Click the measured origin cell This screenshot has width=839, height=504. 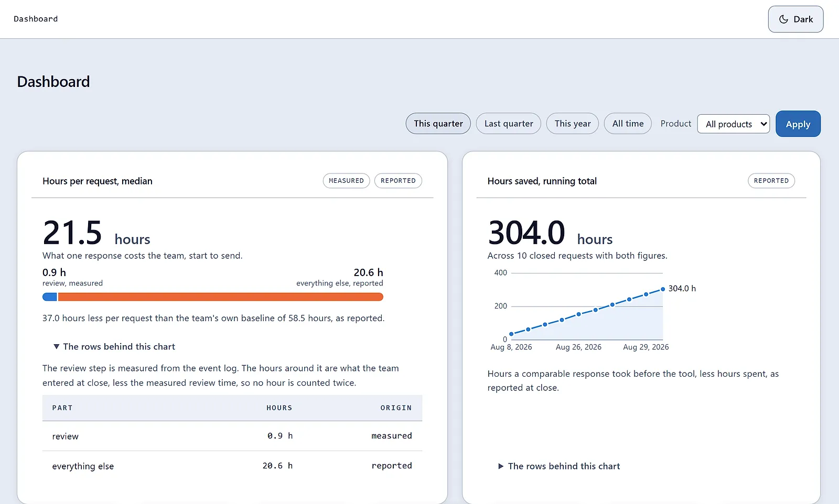click(392, 436)
